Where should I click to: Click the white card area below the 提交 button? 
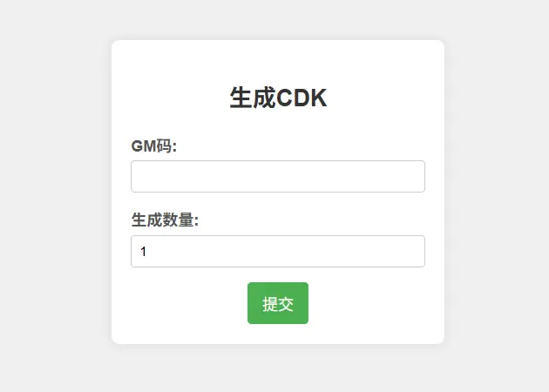(278, 334)
